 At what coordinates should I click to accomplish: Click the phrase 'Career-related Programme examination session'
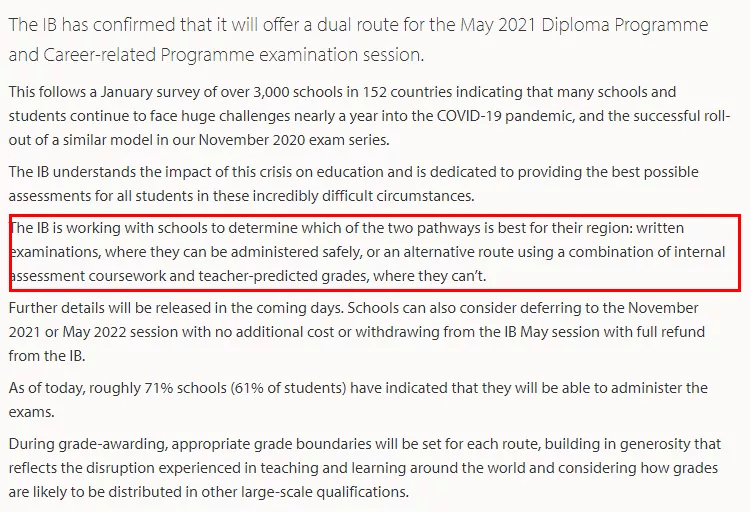coord(232,55)
